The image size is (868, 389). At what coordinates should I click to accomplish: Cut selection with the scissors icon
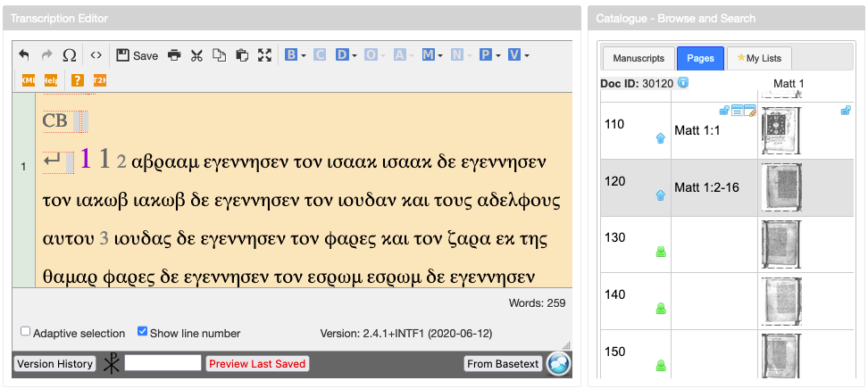tap(196, 55)
